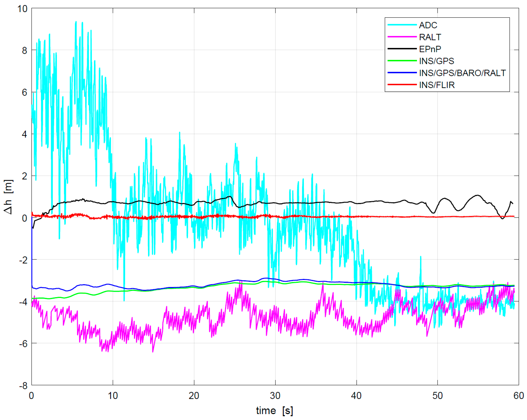Screen dimensions: 527x420
Task: Click the INS/GPS legend label
Action: pyautogui.click(x=437, y=61)
